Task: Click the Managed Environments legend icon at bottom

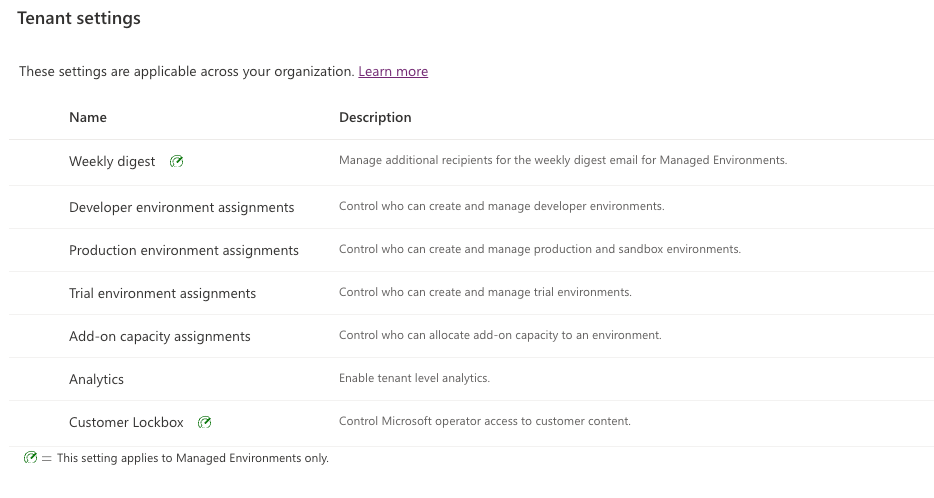Action: click(30, 457)
